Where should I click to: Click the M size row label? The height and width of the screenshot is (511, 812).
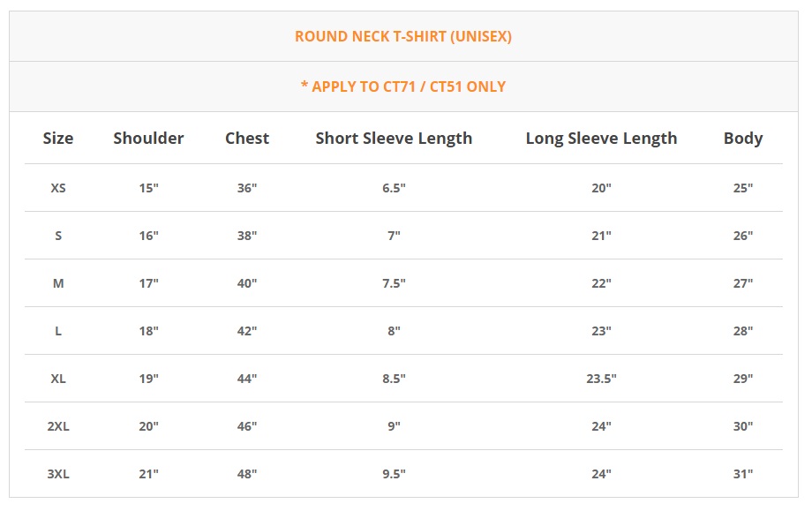[58, 283]
